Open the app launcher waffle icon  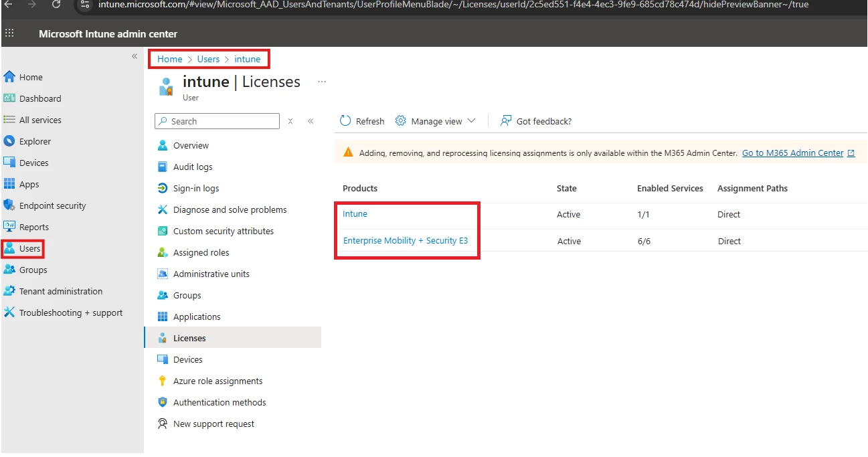tap(9, 33)
